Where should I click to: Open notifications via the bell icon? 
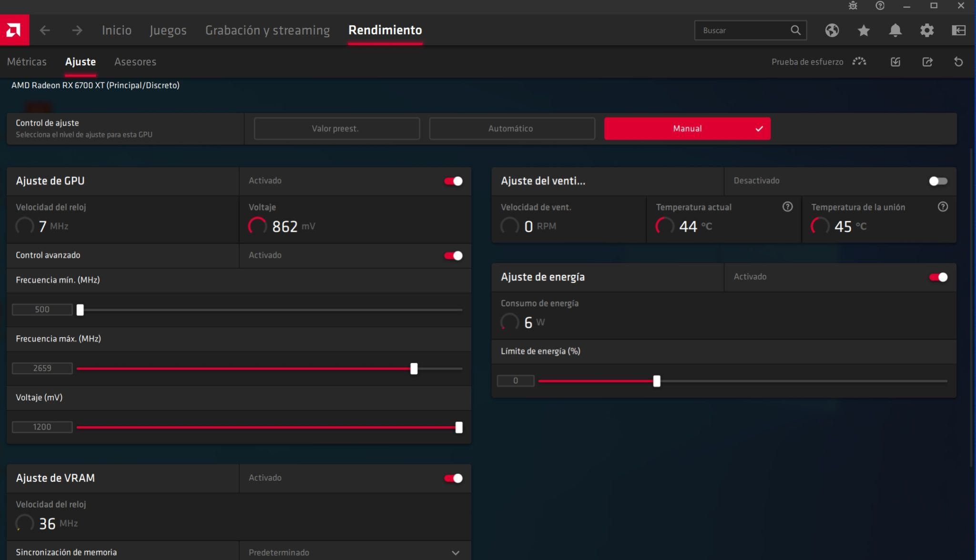[x=895, y=30]
